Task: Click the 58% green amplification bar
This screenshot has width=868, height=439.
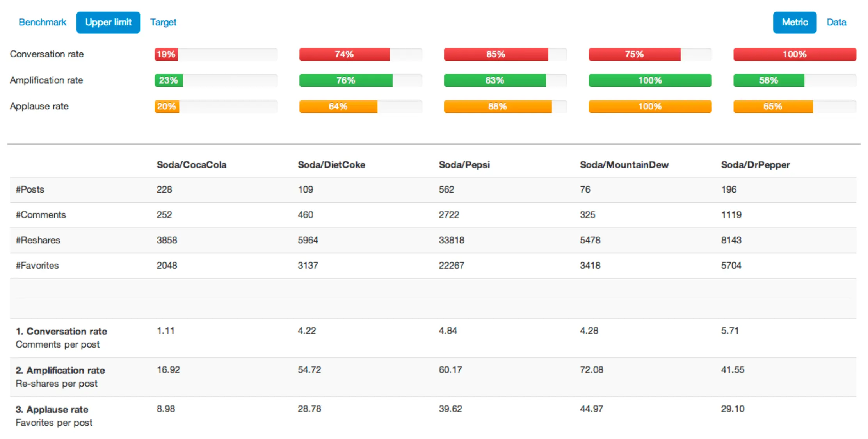Action: pyautogui.click(x=768, y=80)
